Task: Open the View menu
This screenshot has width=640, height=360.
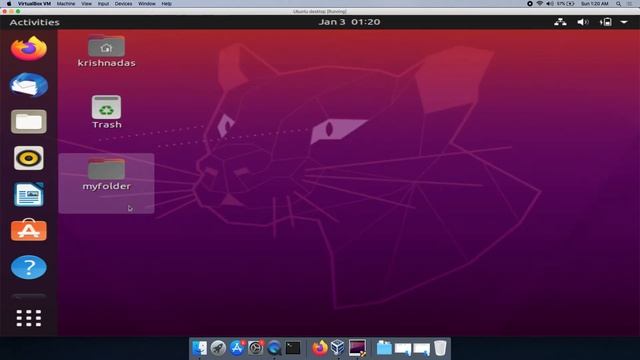Action: coord(87,4)
